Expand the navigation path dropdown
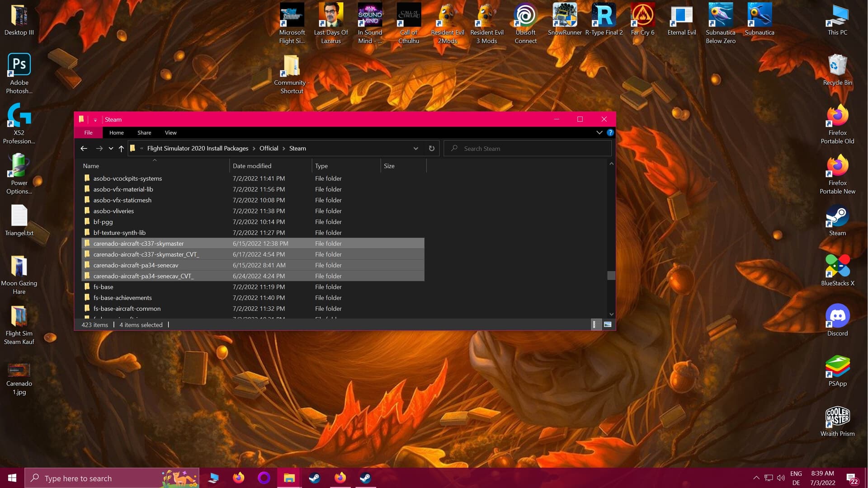Screen dimensions: 868x488 tap(415, 148)
